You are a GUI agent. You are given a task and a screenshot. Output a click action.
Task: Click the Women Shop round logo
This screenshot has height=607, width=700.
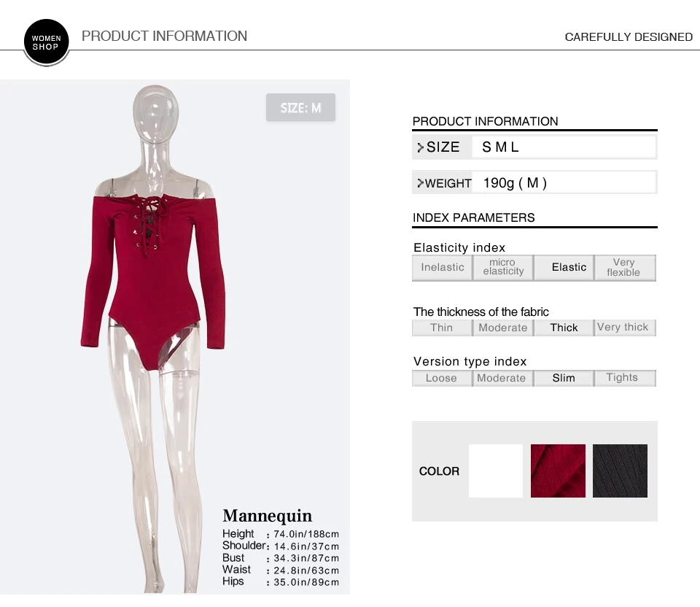[x=46, y=42]
